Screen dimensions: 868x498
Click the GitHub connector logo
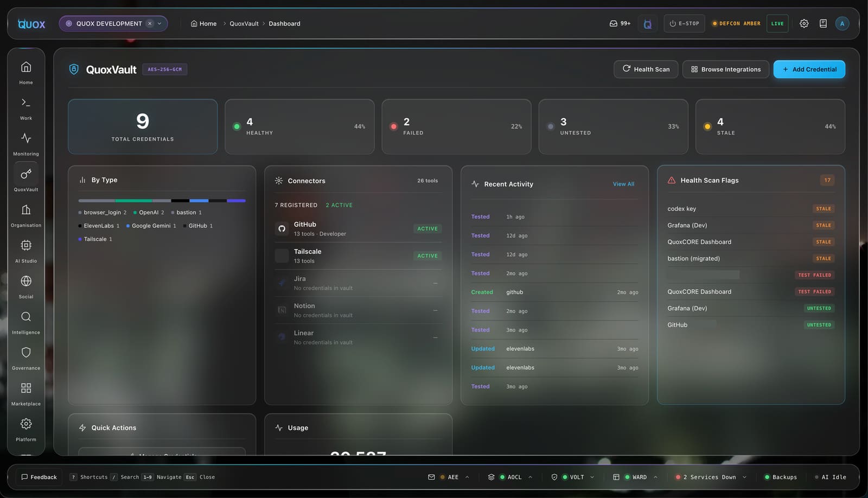coord(282,228)
